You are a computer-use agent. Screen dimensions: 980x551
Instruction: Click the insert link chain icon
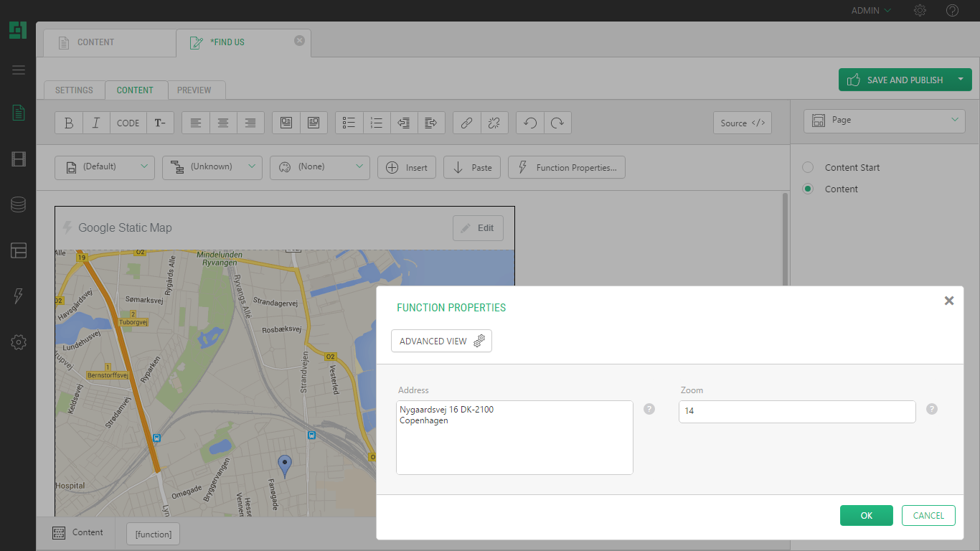pos(466,123)
